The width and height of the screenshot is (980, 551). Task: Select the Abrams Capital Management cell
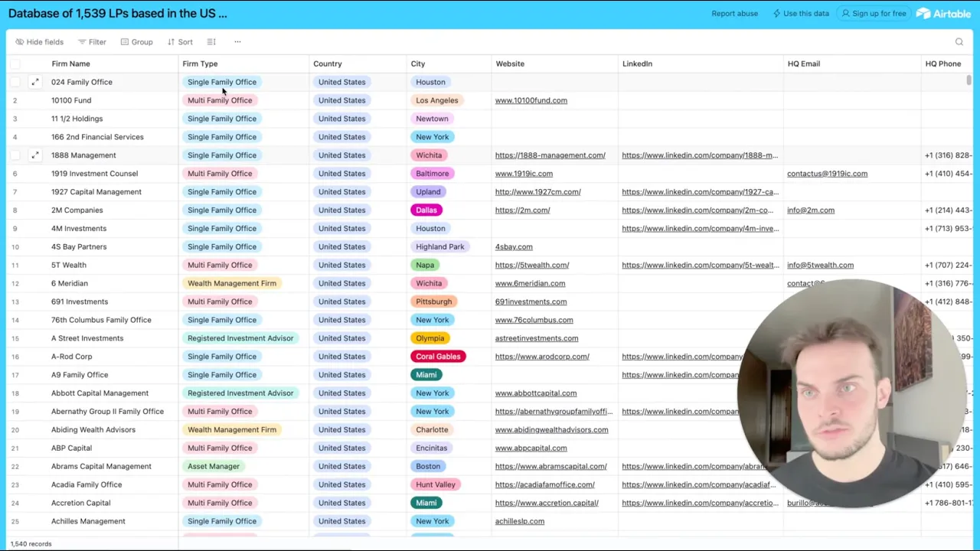(101, 467)
